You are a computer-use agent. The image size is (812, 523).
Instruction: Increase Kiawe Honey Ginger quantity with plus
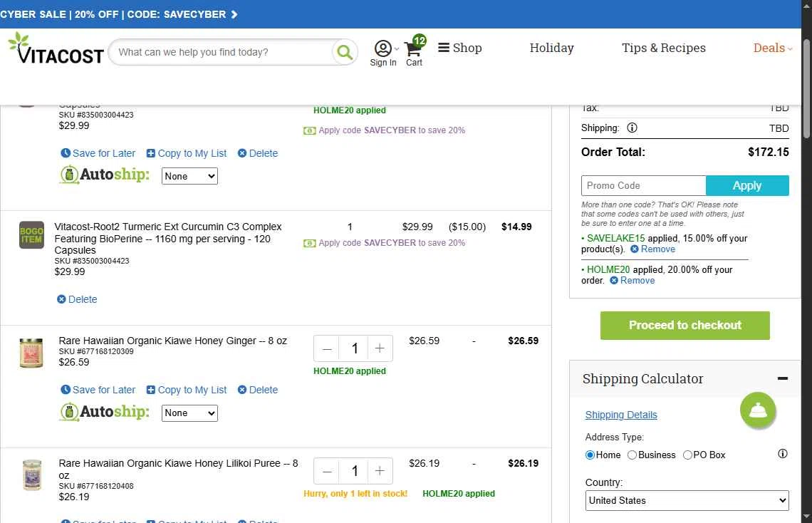[x=380, y=348]
